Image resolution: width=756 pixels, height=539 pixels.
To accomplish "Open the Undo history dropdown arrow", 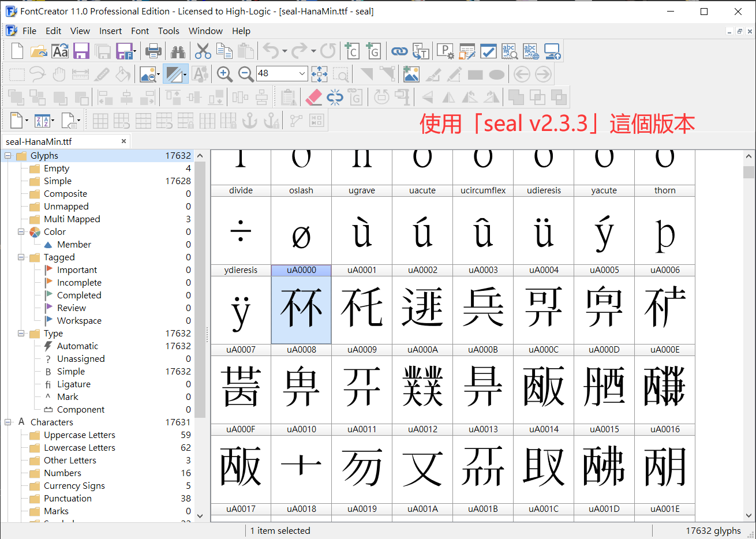I will [x=285, y=51].
